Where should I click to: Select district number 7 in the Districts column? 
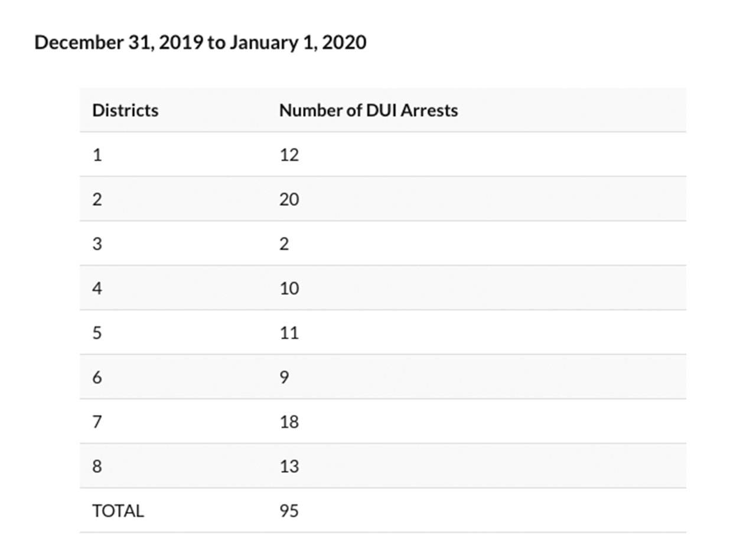tap(97, 422)
